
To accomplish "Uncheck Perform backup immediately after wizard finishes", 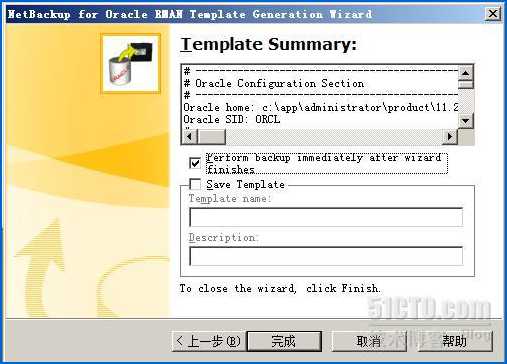I will pos(195,163).
